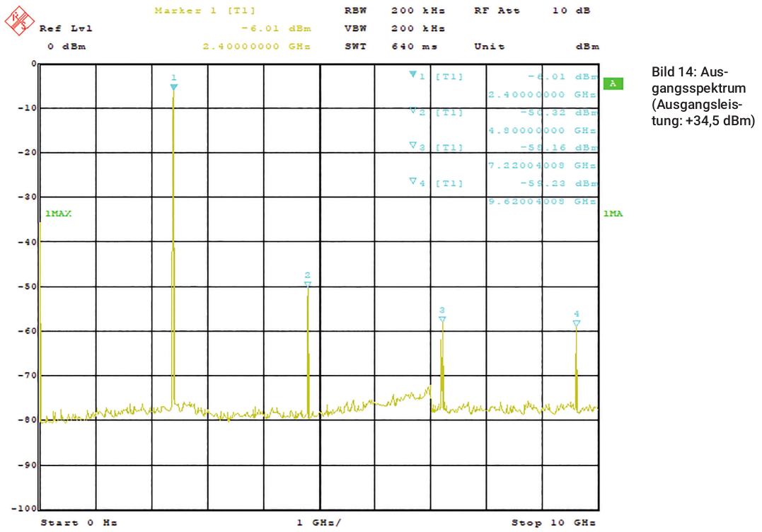Toggle the 1MAX trace mode label on left

pos(58,213)
